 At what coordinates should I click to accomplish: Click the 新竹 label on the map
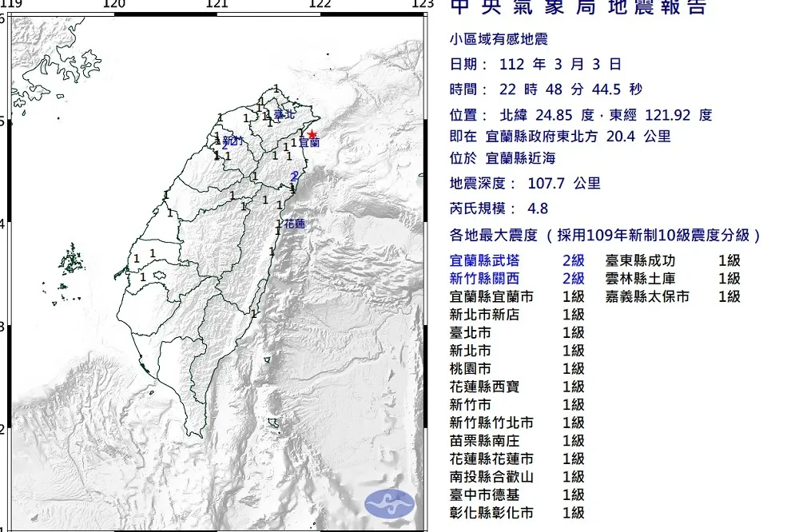click(233, 141)
